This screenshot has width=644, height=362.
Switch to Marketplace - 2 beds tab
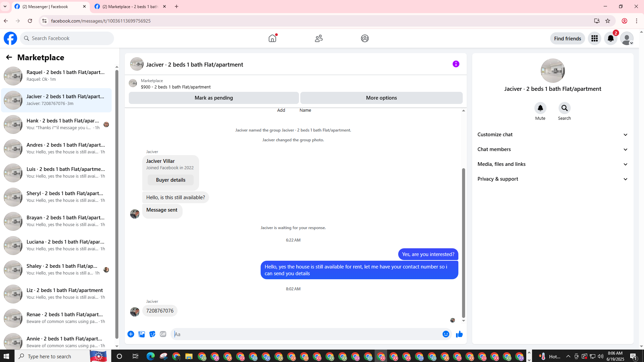pyautogui.click(x=130, y=6)
